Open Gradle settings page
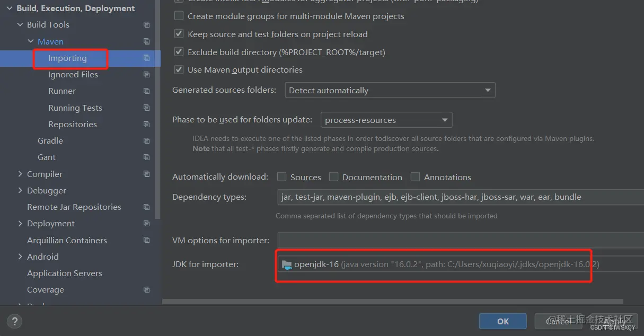Viewport: 644px width, 336px height. (x=50, y=141)
